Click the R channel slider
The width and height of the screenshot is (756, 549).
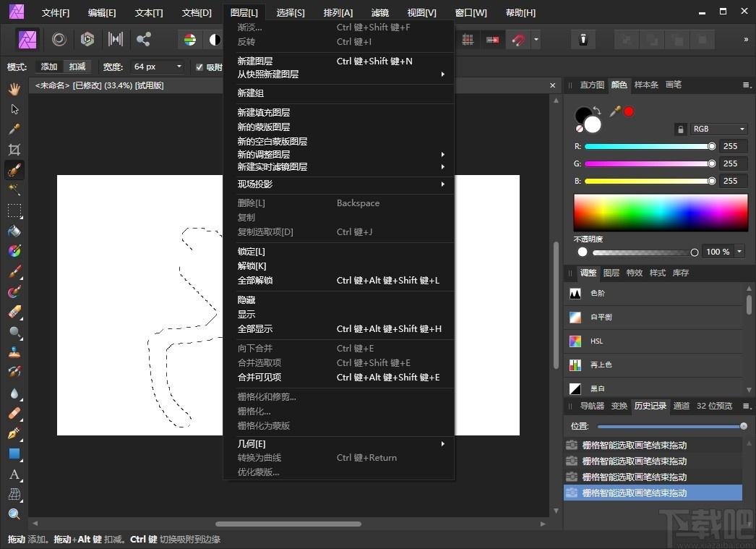(649, 146)
